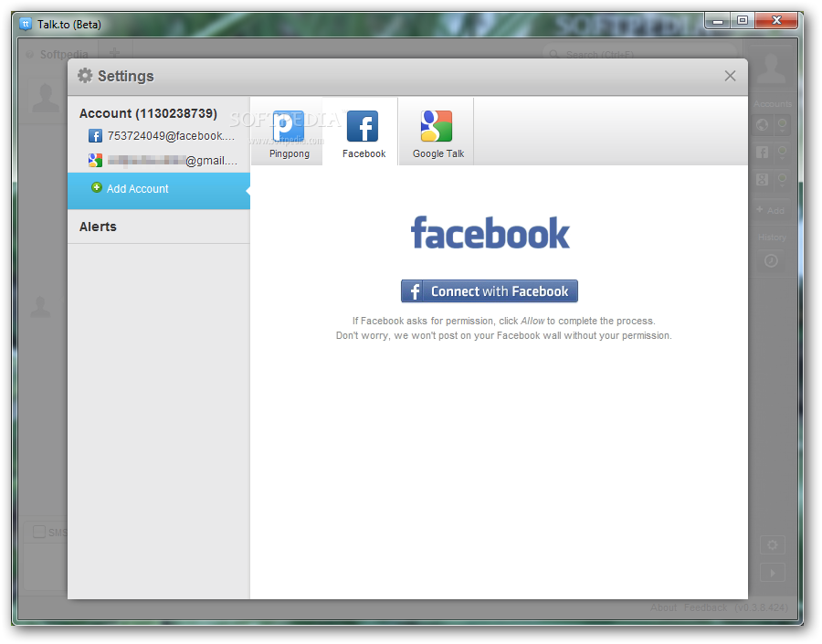Click the gear settings icon in right sidebar

(x=772, y=544)
